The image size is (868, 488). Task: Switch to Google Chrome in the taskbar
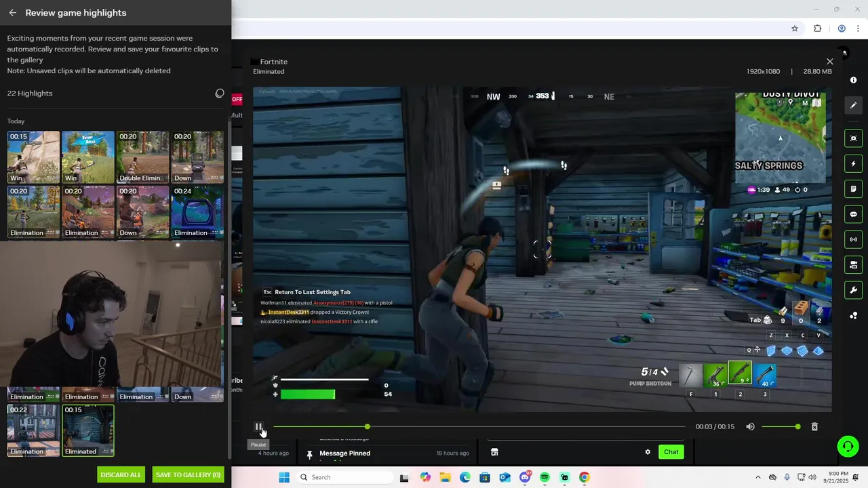click(584, 477)
